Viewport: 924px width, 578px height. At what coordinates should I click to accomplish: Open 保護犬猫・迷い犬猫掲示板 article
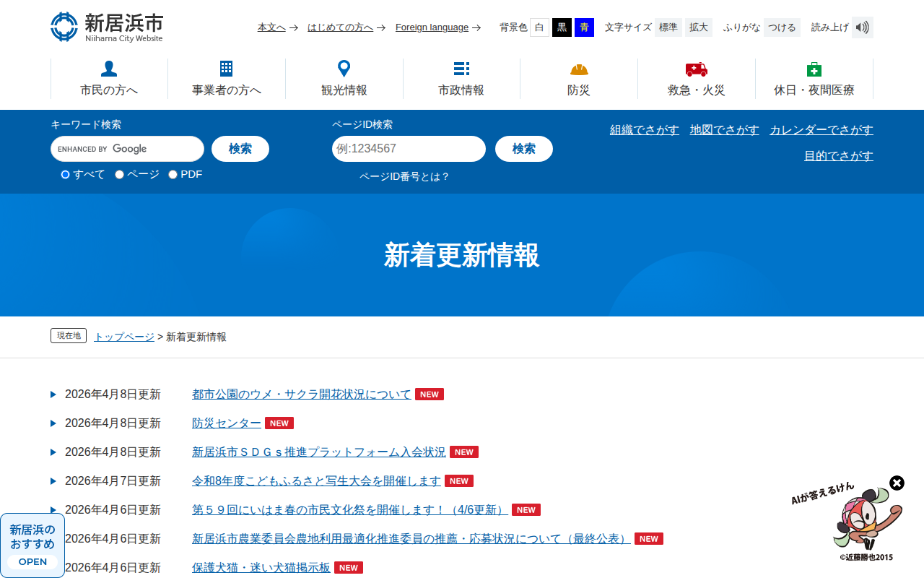261,568
